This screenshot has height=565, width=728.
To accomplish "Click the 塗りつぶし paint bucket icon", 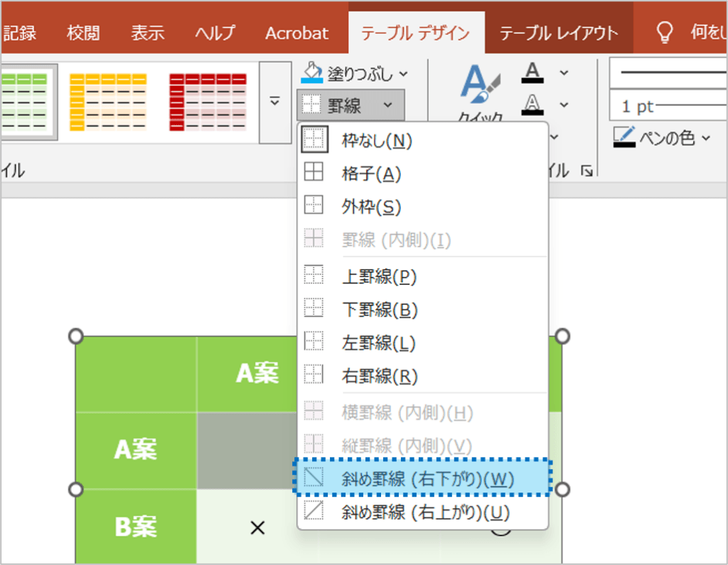I will (311, 72).
